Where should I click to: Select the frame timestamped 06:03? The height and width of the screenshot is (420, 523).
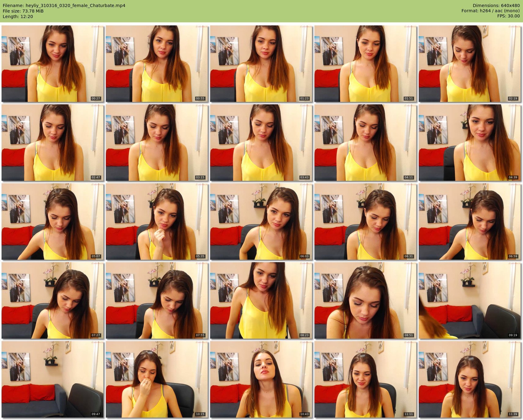coord(261,221)
